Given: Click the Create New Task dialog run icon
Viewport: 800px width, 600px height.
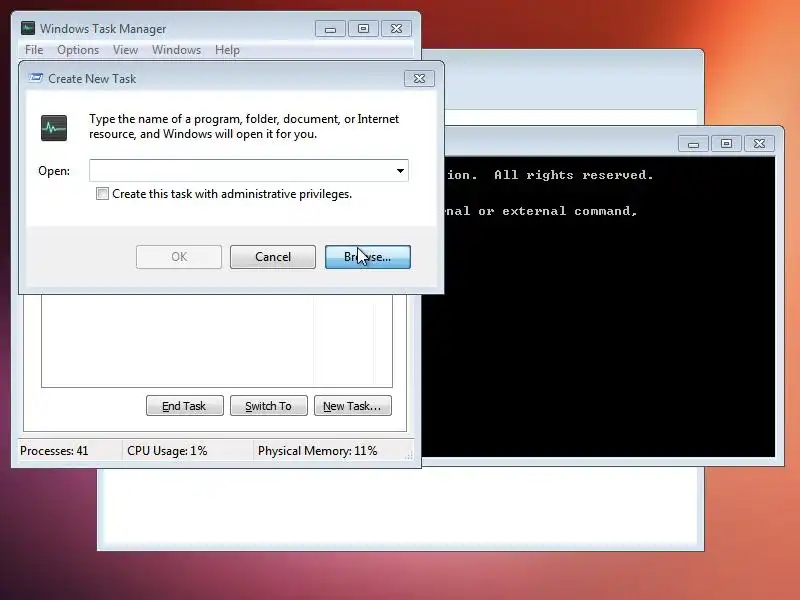Looking at the screenshot, I should pyautogui.click(x=36, y=78).
